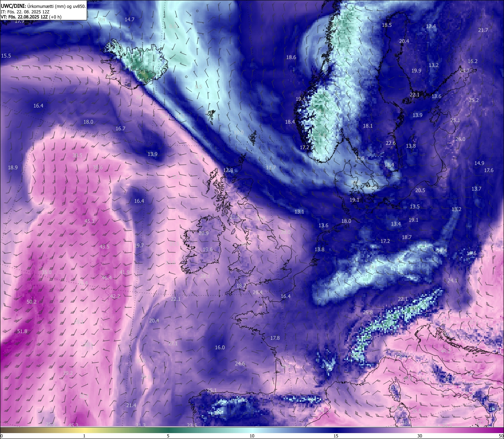
Task: Click the 17.8 value over France
Action: [275, 338]
